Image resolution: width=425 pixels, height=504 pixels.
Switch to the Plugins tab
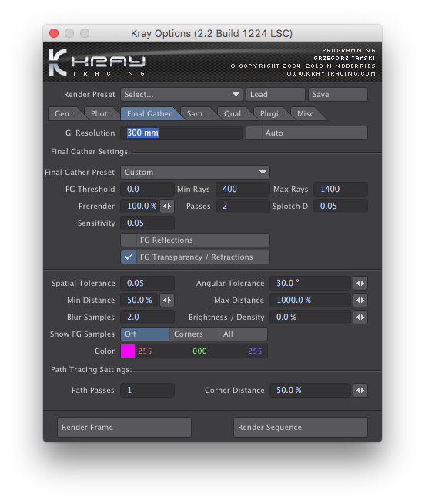[x=273, y=114]
